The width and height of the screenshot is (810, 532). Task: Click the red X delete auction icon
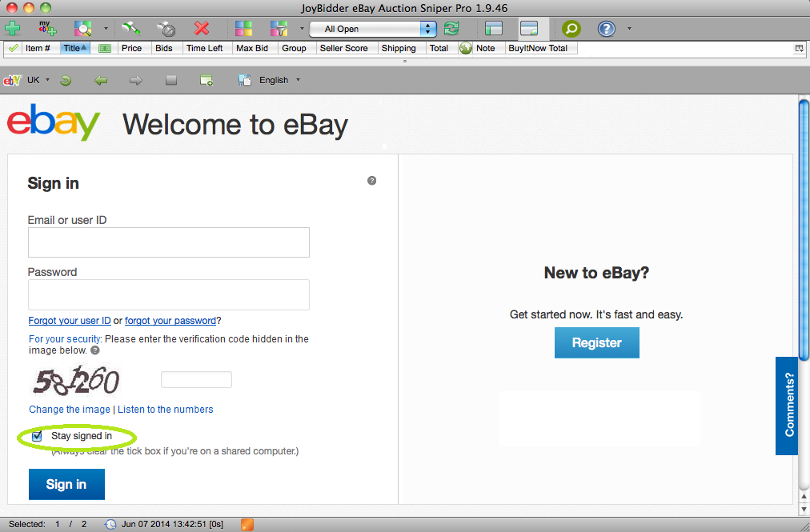tap(202, 27)
